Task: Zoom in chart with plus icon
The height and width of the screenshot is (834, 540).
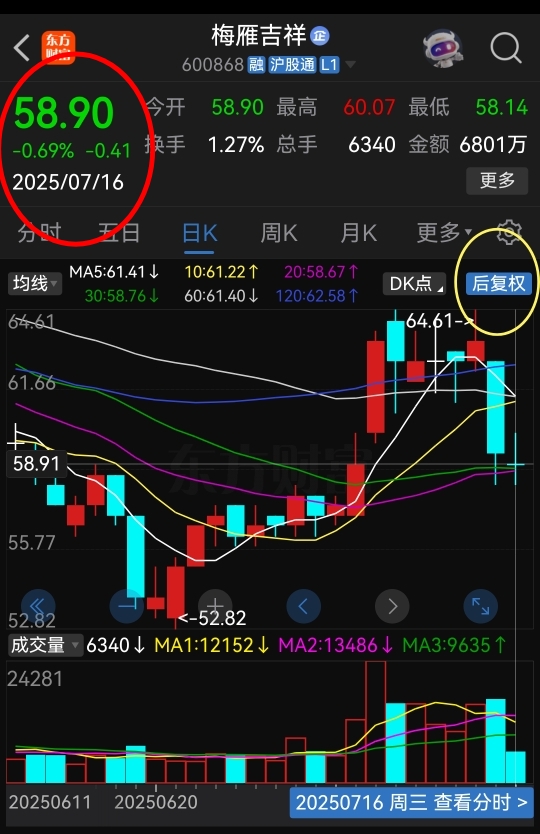Action: click(215, 606)
